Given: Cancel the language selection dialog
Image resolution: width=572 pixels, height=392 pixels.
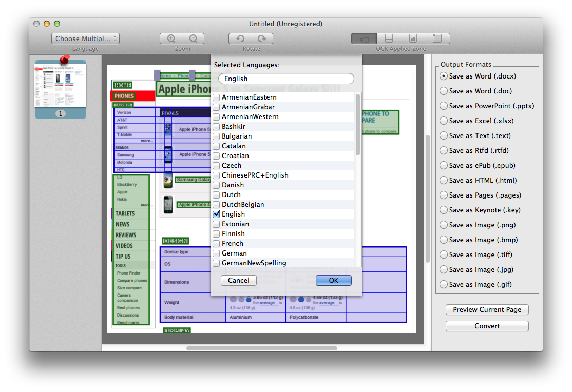Looking at the screenshot, I should [239, 280].
